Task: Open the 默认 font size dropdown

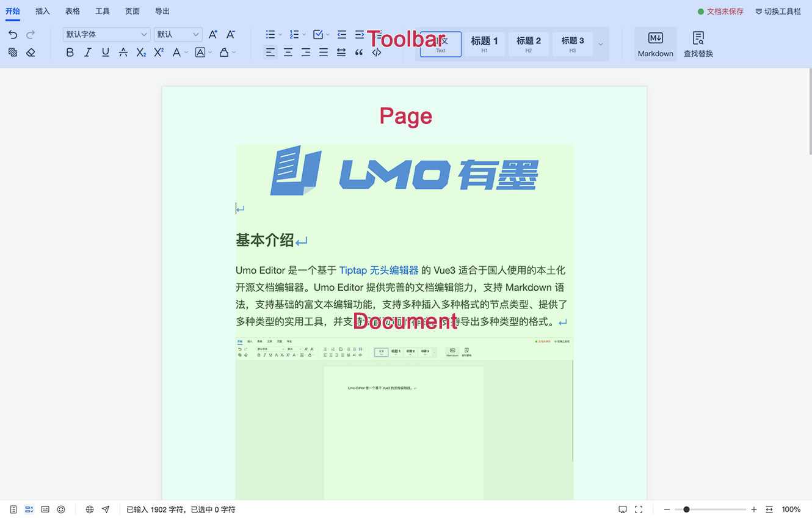Action: pyautogui.click(x=178, y=35)
